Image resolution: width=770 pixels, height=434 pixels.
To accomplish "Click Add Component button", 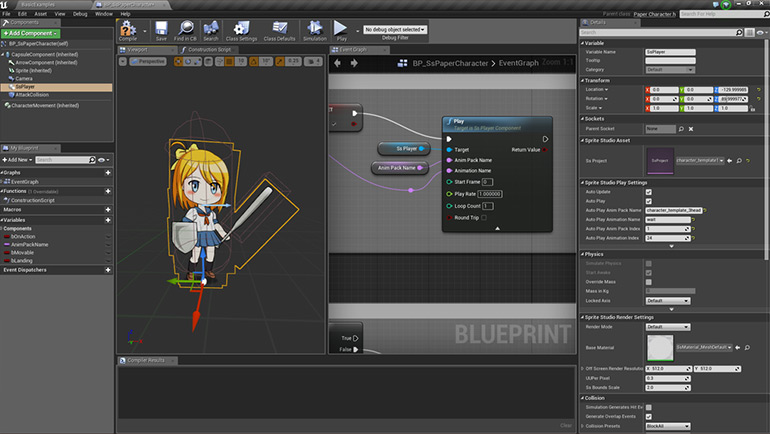I will pyautogui.click(x=30, y=33).
